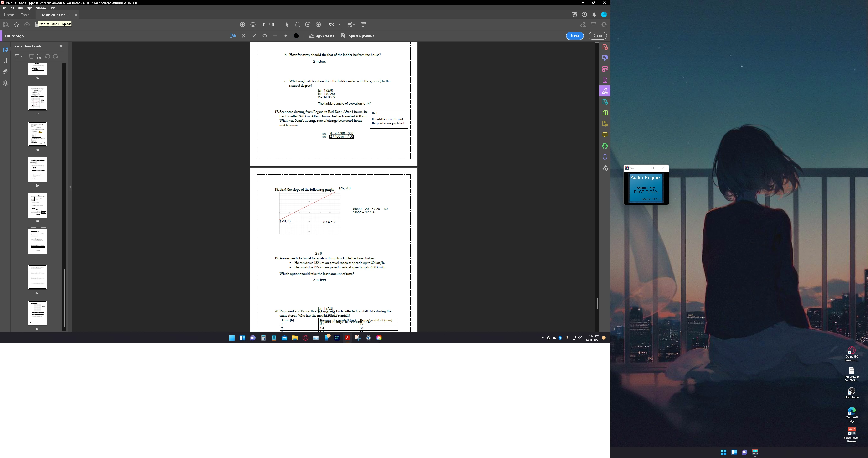Click Request signatures
This screenshot has height=458, width=868.
357,36
